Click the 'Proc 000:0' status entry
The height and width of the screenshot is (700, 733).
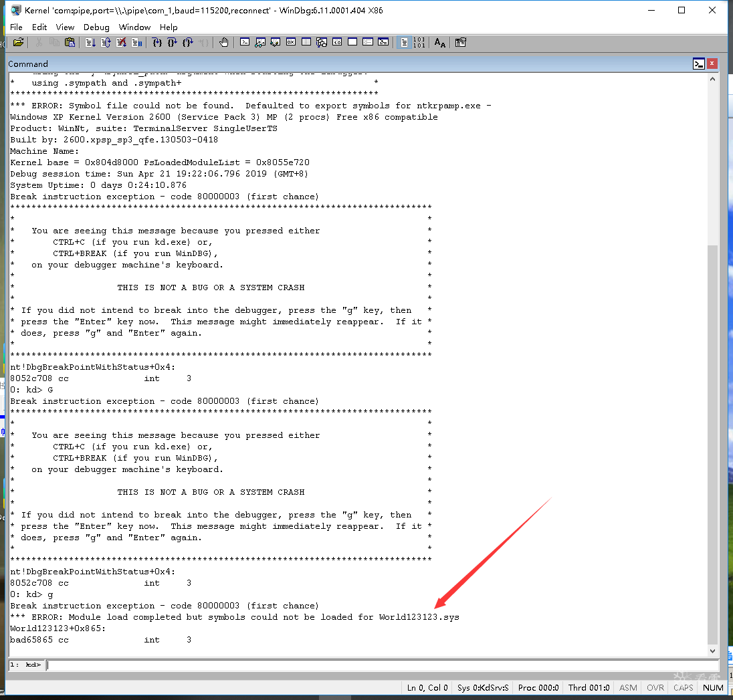[x=538, y=687]
